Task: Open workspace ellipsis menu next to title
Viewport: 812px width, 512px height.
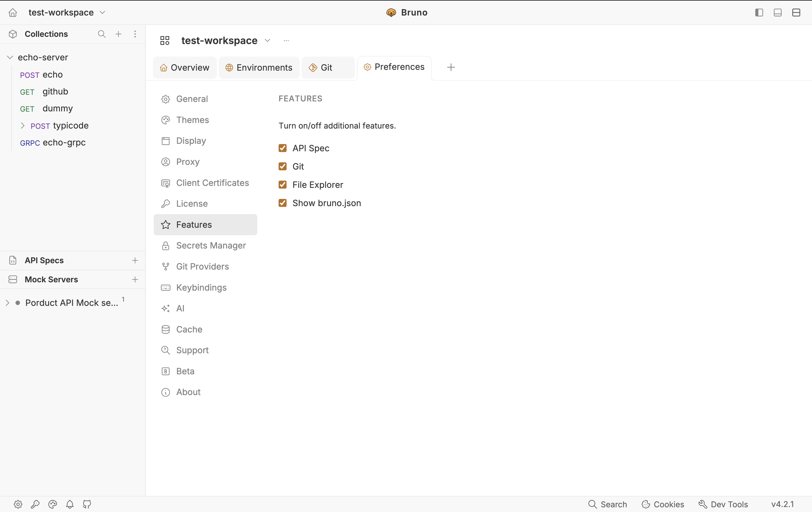Action: click(x=286, y=40)
